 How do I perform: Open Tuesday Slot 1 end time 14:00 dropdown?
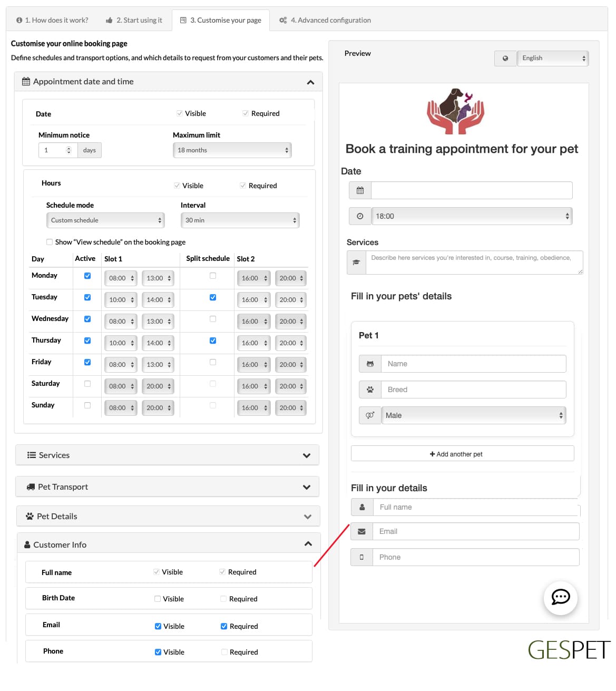tap(158, 300)
